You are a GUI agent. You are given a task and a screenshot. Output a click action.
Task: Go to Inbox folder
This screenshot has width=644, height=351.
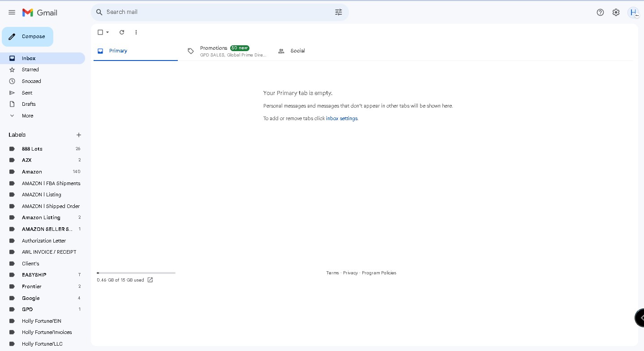(43, 58)
